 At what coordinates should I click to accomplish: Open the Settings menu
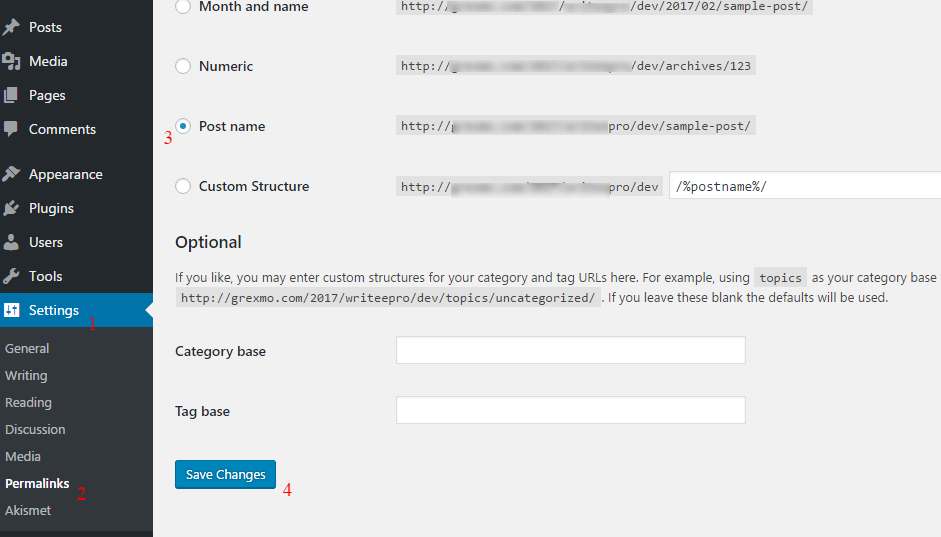tap(76, 310)
